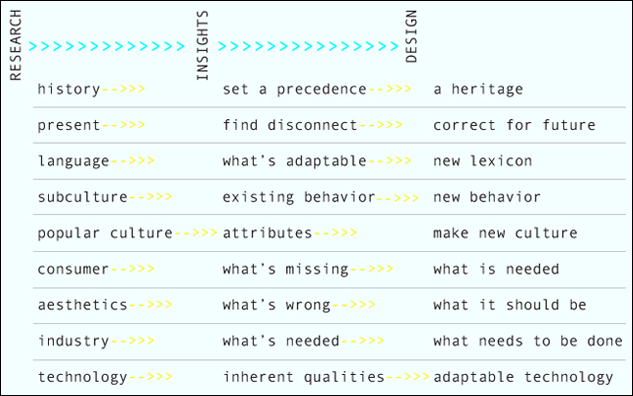The width and height of the screenshot is (633, 396).
Task: Click the yellow arrows after technology
Action: [x=150, y=377]
